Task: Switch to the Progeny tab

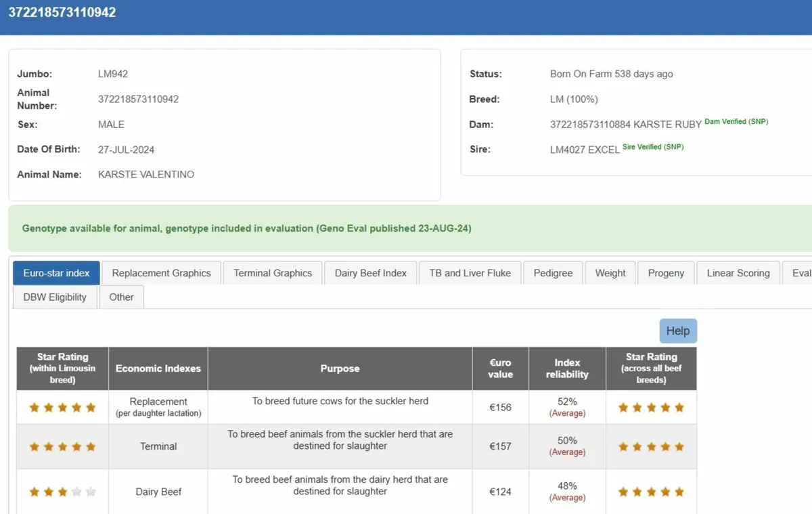Action: coord(666,273)
